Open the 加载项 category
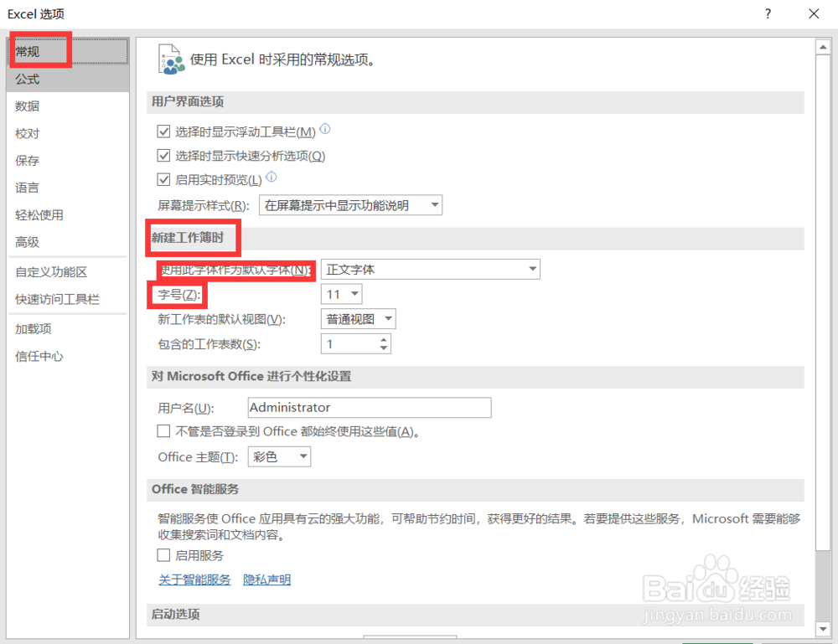The image size is (838, 644). [68, 329]
